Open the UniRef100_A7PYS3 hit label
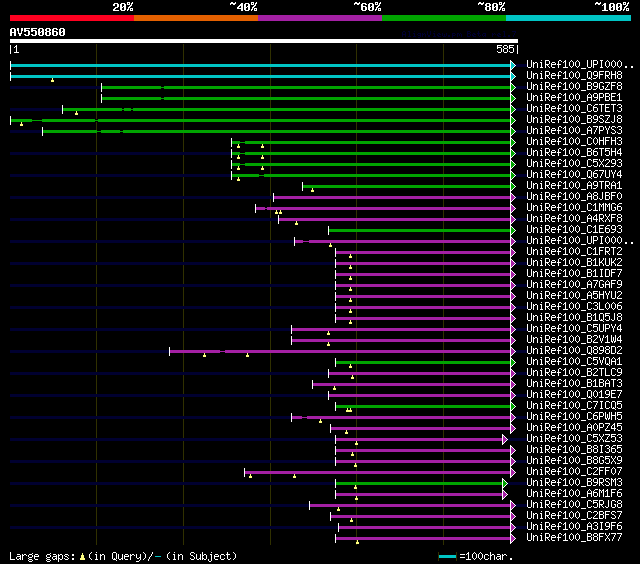640x564 pixels. pos(574,131)
